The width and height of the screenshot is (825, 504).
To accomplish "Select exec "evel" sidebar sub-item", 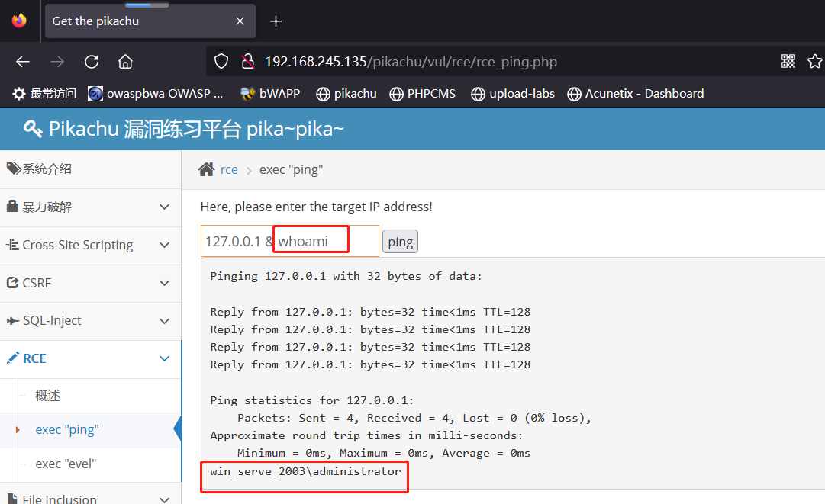I will click(66, 464).
